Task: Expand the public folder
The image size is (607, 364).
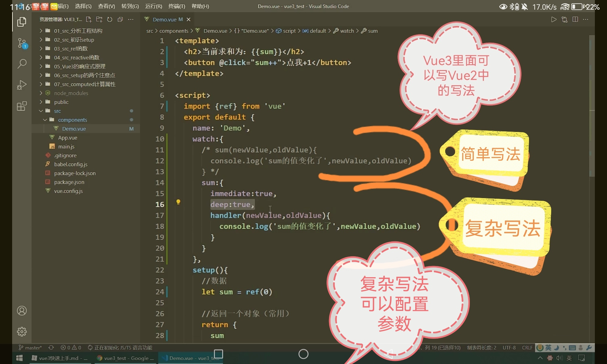Action: [x=61, y=102]
